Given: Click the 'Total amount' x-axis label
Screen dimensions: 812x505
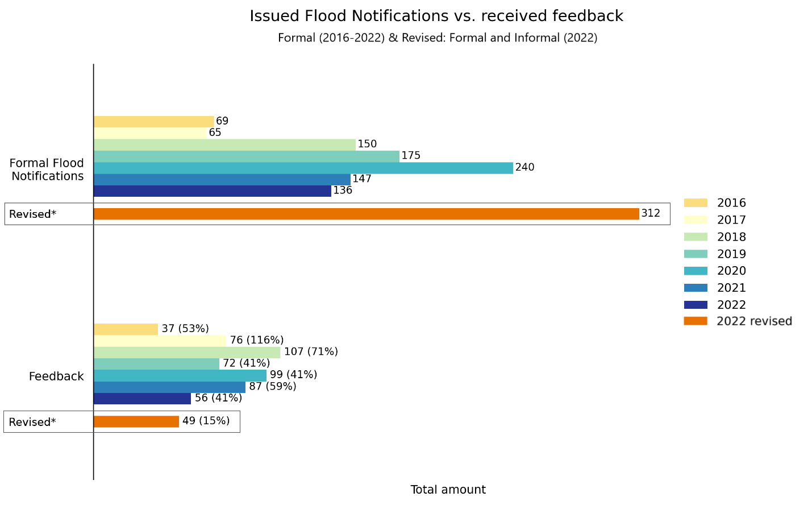Looking at the screenshot, I should pyautogui.click(x=448, y=490).
